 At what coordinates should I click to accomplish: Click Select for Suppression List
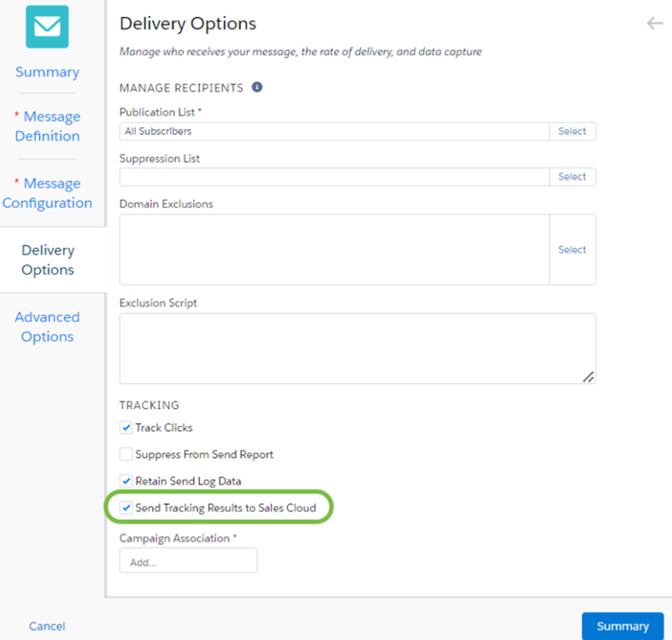click(572, 177)
